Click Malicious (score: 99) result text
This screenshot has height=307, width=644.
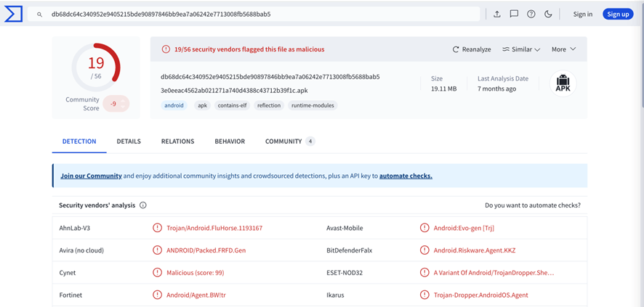(195, 273)
